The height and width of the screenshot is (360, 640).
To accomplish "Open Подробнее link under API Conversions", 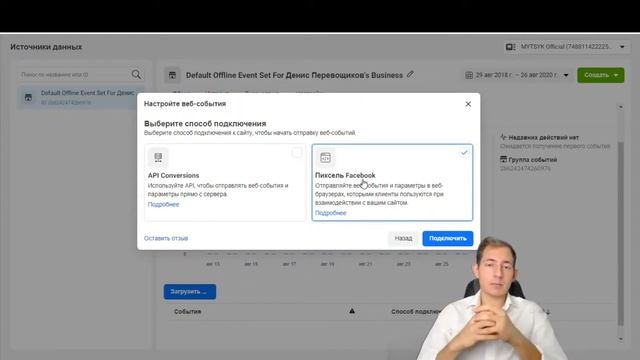I will pos(163,204).
